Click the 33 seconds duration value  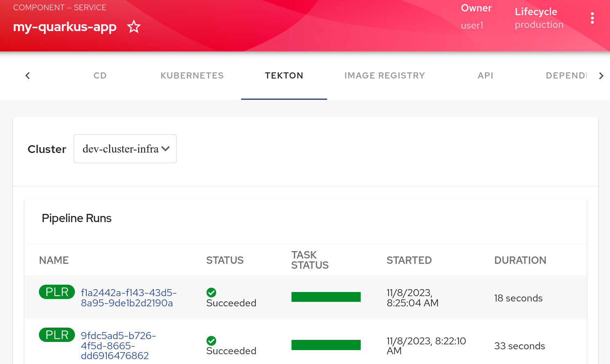520,346
